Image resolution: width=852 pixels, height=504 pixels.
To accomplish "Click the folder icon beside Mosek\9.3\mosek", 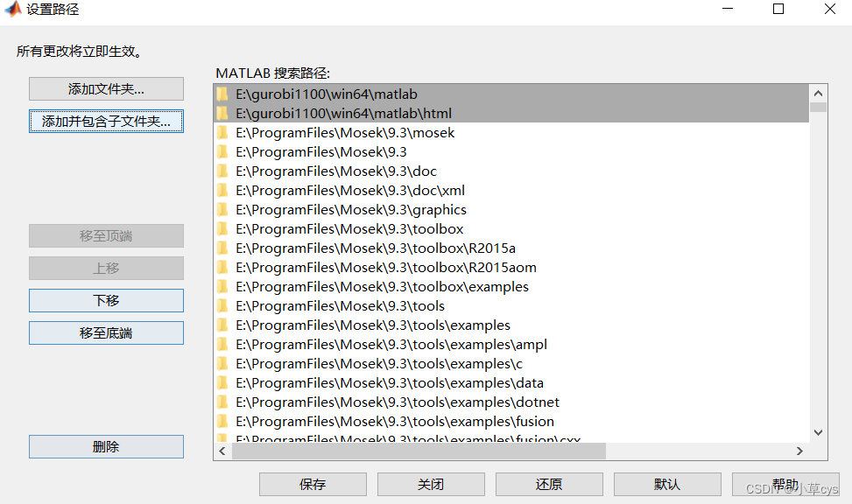I will coord(222,132).
